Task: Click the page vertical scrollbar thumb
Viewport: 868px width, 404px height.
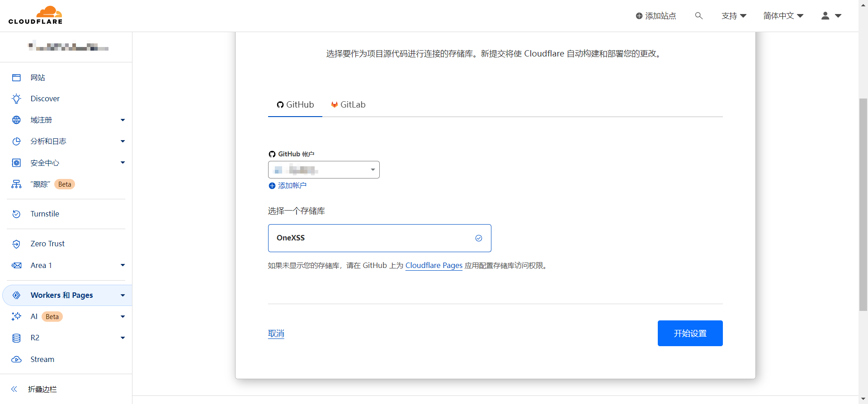Action: click(x=863, y=204)
